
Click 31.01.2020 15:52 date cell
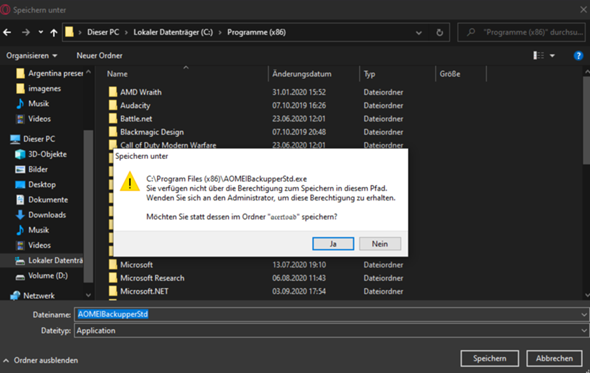(299, 92)
